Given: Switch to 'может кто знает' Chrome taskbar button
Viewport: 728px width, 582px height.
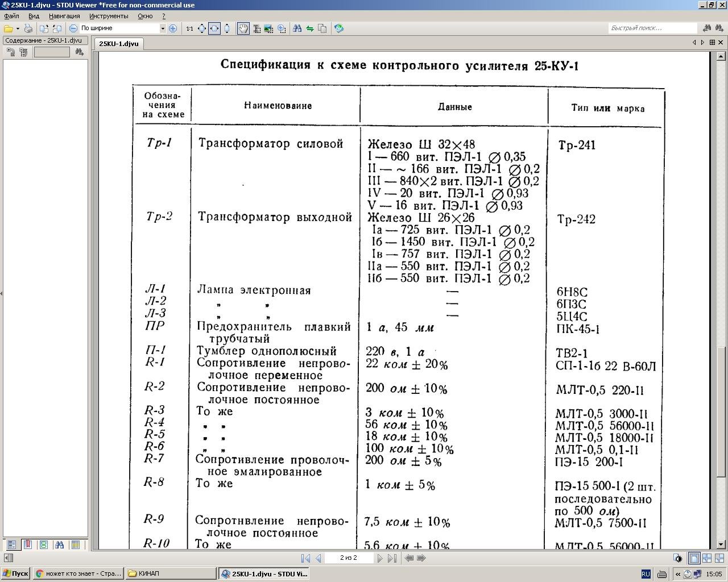Looking at the screenshot, I should (78, 574).
